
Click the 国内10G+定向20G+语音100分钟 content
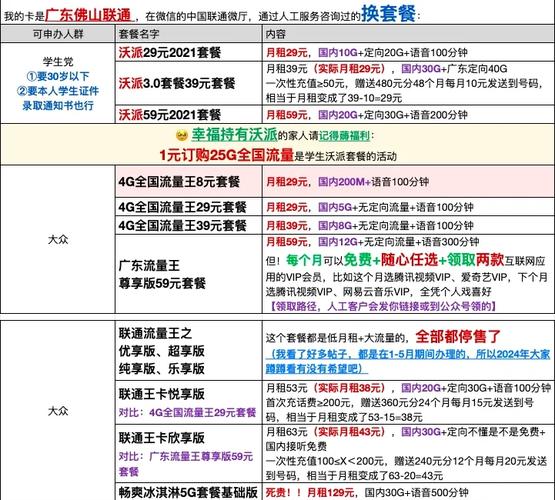click(x=393, y=53)
